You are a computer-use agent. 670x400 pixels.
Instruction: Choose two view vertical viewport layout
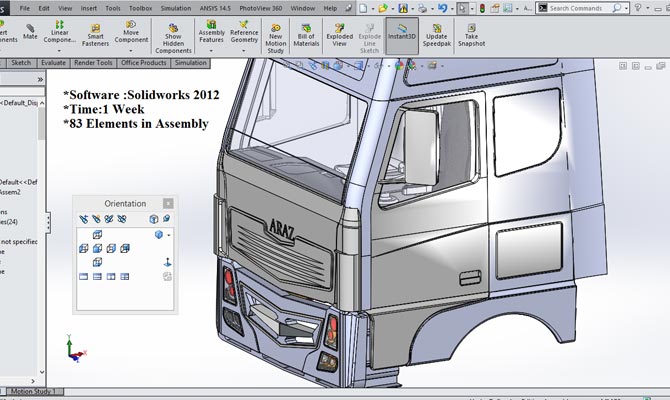coord(111,276)
